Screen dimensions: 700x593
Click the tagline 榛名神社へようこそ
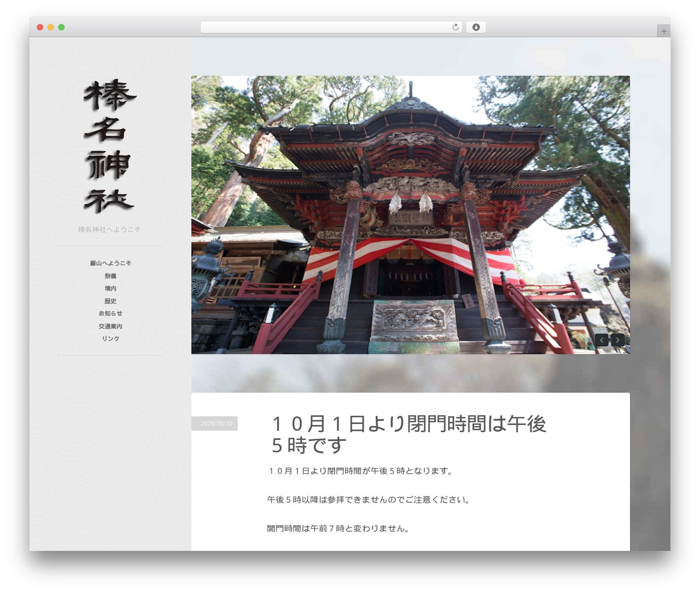tap(109, 229)
